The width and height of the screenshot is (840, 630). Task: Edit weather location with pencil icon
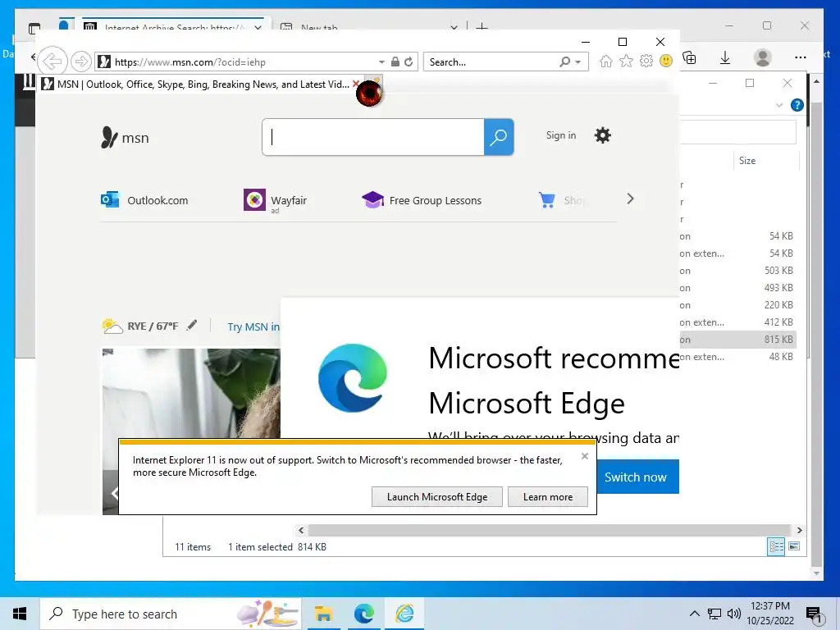(x=192, y=325)
